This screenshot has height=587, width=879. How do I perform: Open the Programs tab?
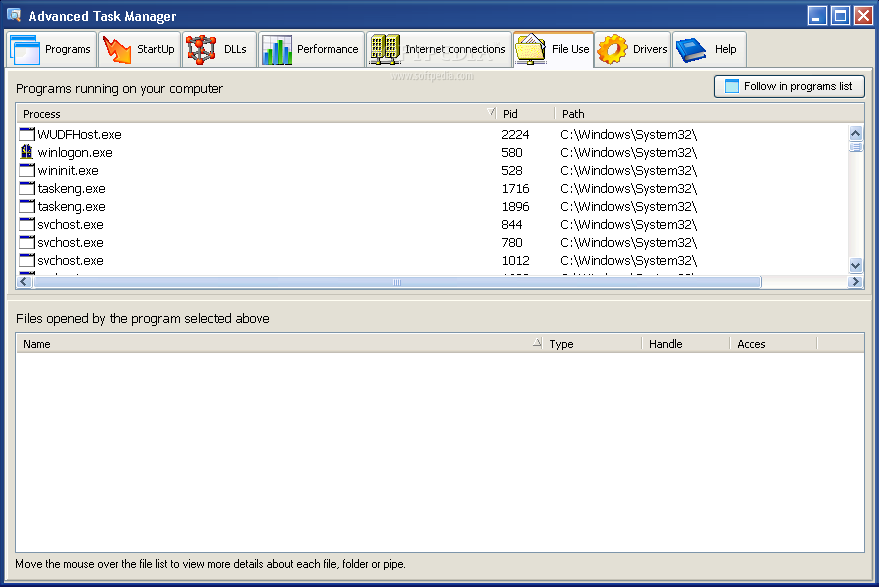[x=52, y=49]
